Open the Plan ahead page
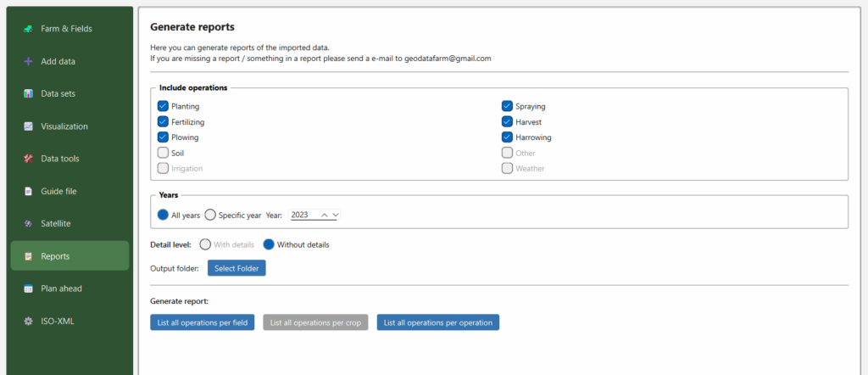This screenshot has height=375, width=868. pyautogui.click(x=70, y=288)
